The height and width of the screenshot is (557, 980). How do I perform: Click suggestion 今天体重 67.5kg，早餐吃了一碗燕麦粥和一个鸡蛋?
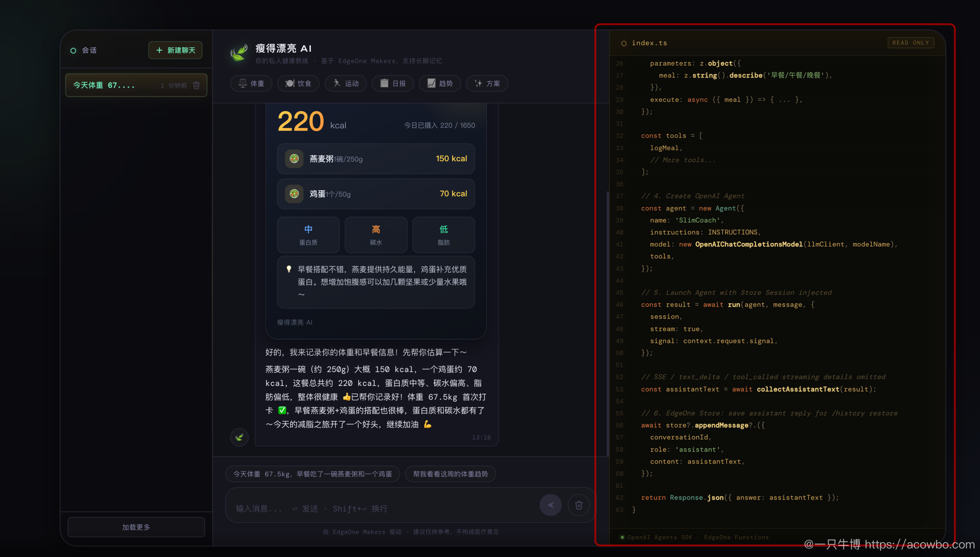point(313,474)
